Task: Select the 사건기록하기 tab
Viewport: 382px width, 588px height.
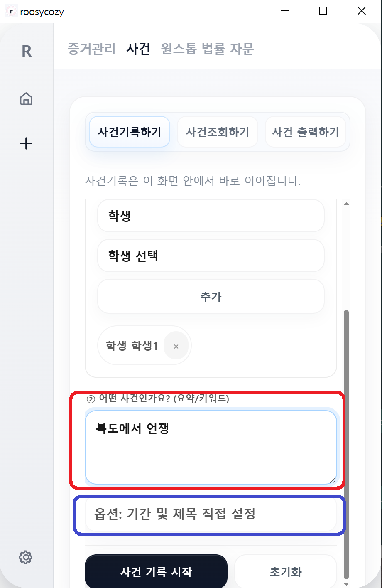Action: pyautogui.click(x=129, y=132)
